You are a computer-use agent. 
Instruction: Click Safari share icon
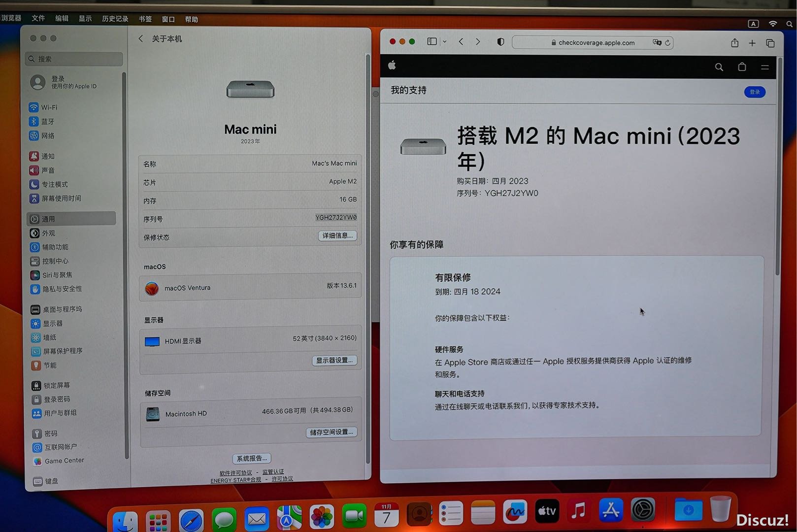coord(734,43)
